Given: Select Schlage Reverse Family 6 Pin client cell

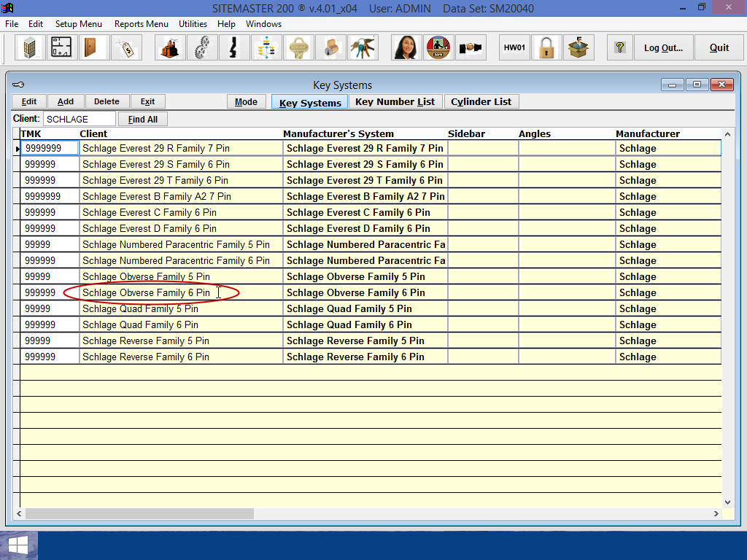Looking at the screenshot, I should [181, 357].
